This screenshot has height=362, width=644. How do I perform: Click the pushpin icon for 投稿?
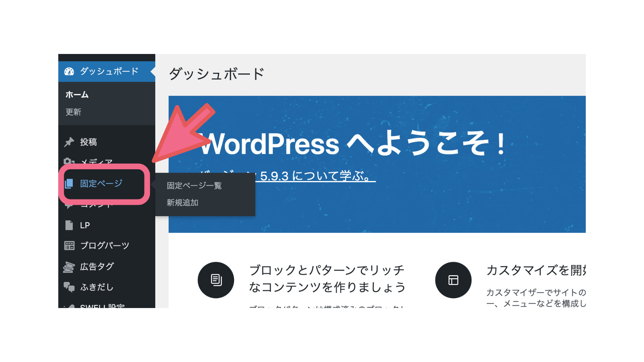point(69,142)
